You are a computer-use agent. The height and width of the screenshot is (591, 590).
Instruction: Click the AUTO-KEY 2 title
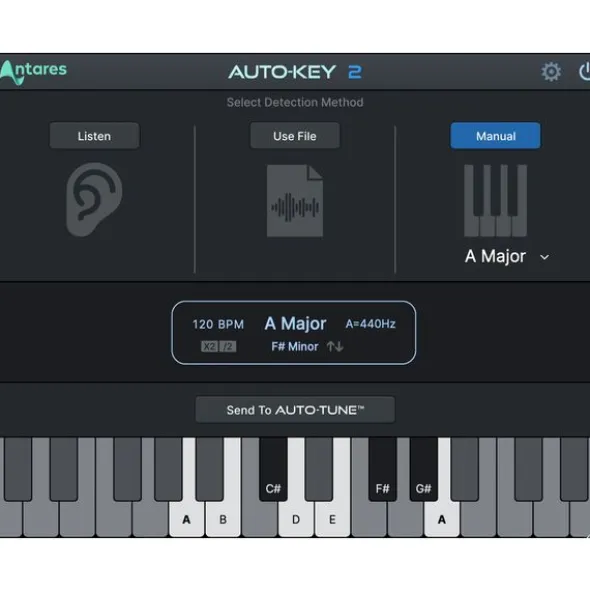coord(295,72)
